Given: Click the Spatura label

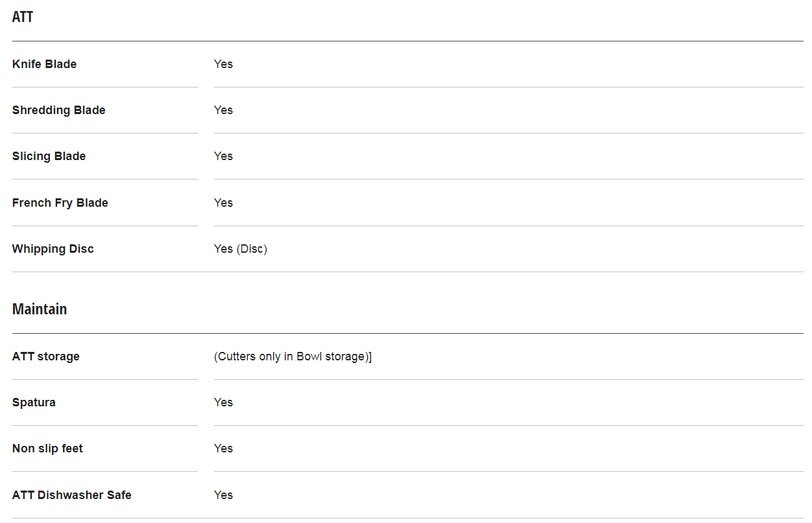Looking at the screenshot, I should [34, 402].
